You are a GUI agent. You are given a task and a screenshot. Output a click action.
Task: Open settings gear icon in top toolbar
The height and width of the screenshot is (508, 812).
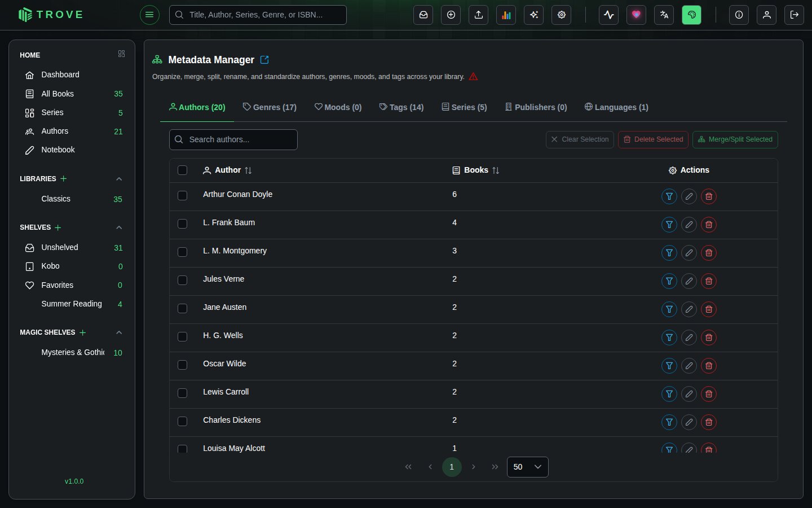coord(562,15)
